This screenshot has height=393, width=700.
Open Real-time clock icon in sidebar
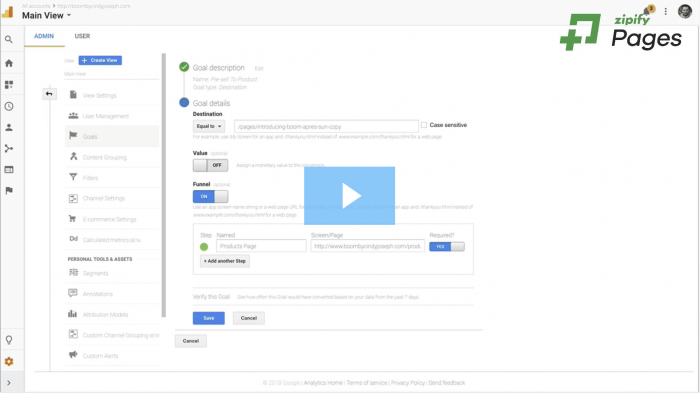(8, 106)
